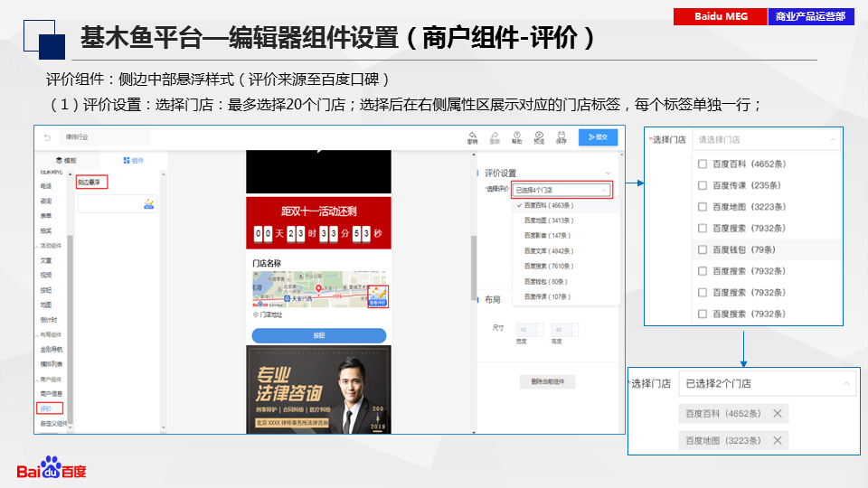Click the 撤销 undo icon in toolbar

472,137
